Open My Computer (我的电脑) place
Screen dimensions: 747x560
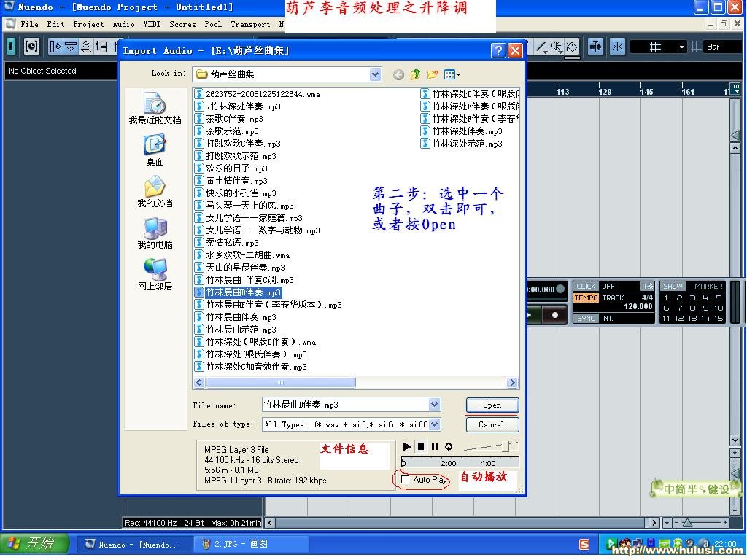point(155,233)
